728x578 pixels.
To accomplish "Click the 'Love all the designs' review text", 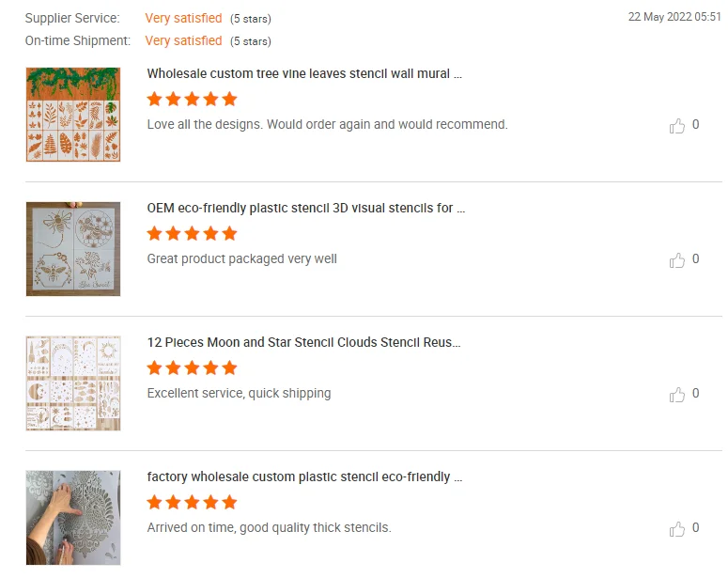I will (327, 124).
